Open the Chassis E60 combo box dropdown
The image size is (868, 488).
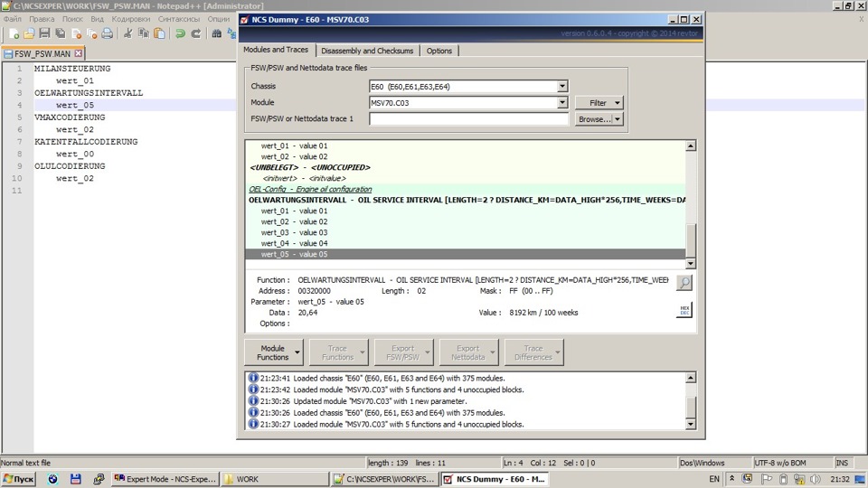click(x=561, y=87)
